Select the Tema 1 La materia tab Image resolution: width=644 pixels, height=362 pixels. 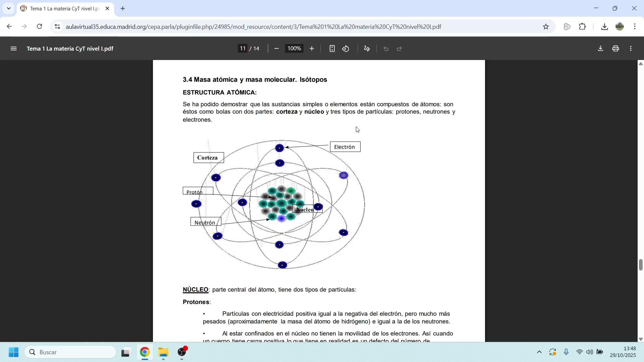[64, 9]
